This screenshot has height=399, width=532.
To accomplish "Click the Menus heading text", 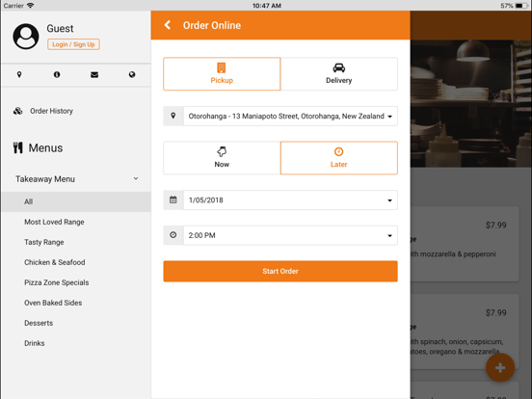I will [x=45, y=147].
